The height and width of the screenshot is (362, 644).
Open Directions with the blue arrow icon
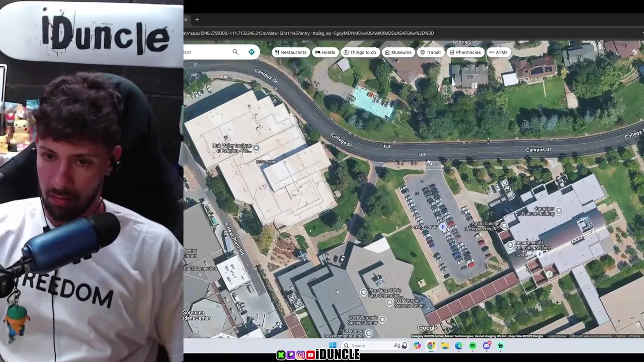click(252, 52)
